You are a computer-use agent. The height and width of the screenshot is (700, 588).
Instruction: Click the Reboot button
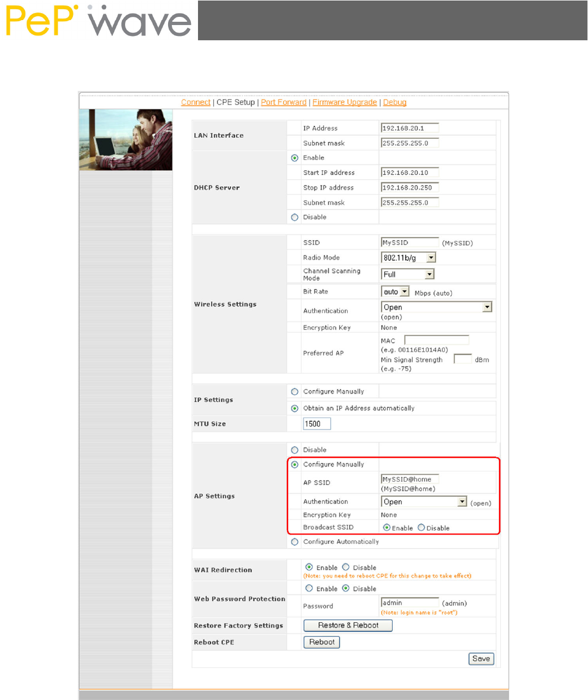point(322,642)
